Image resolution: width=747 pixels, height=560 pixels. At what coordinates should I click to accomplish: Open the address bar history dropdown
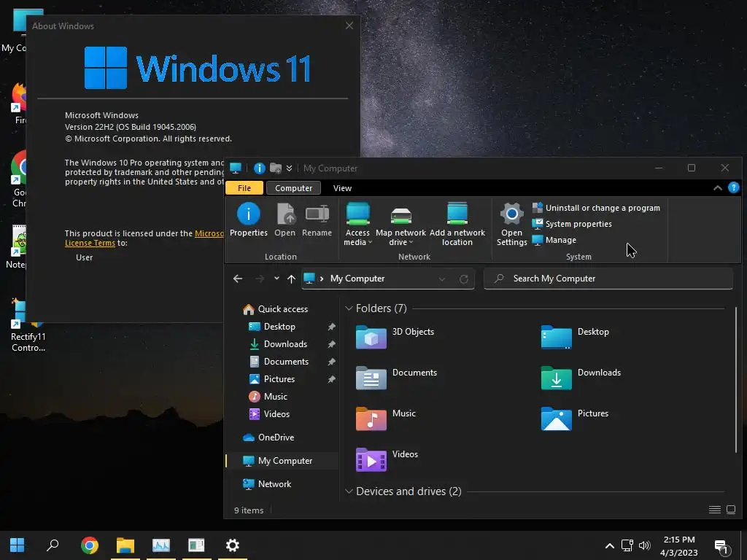click(x=442, y=279)
